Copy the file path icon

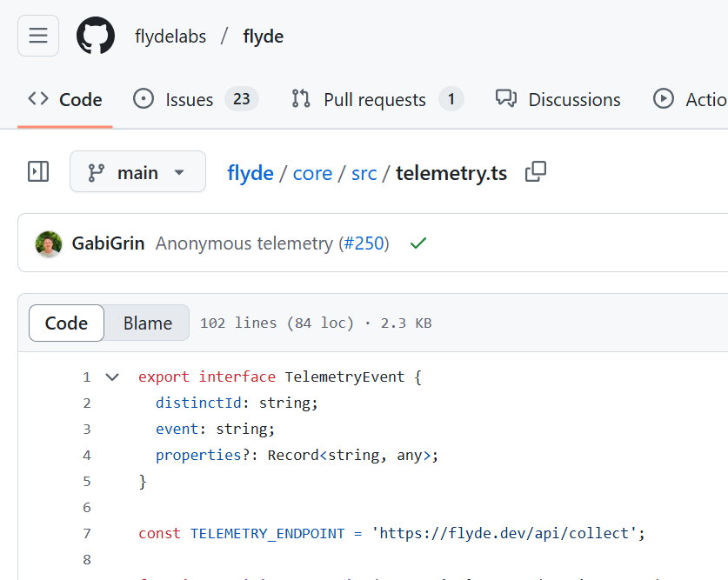click(x=535, y=171)
